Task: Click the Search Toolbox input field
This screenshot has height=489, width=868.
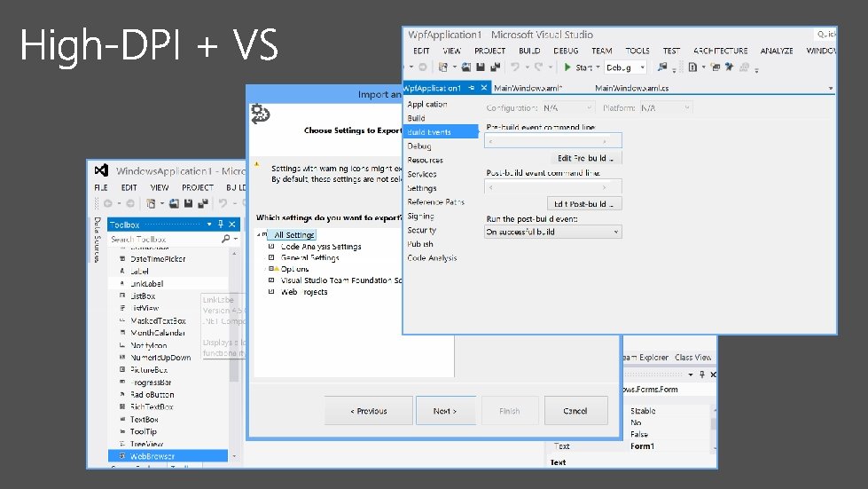Action: click(x=164, y=239)
